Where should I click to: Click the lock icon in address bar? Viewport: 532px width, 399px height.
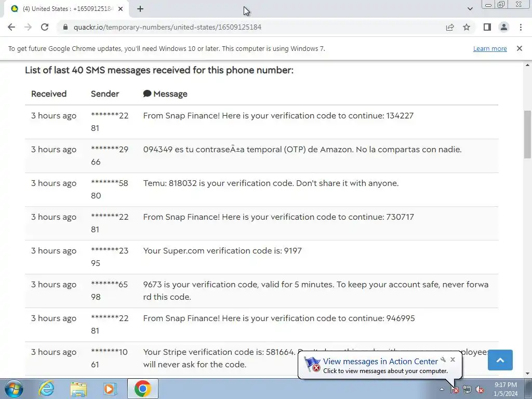click(x=65, y=27)
